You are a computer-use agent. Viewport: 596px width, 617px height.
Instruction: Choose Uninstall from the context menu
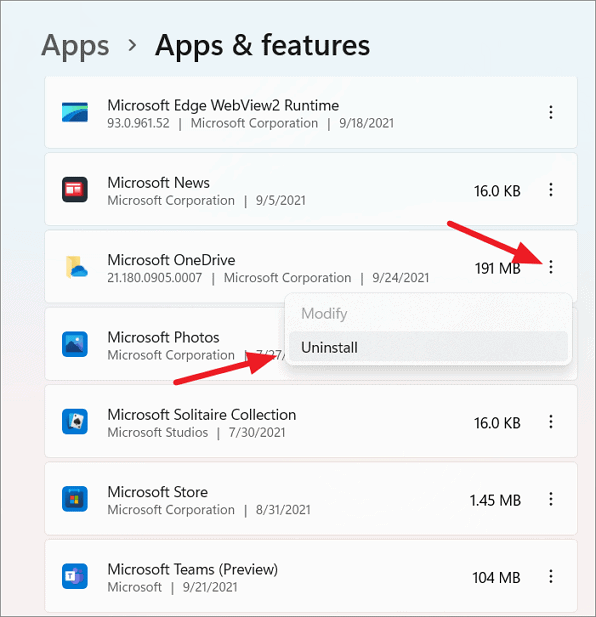point(428,347)
